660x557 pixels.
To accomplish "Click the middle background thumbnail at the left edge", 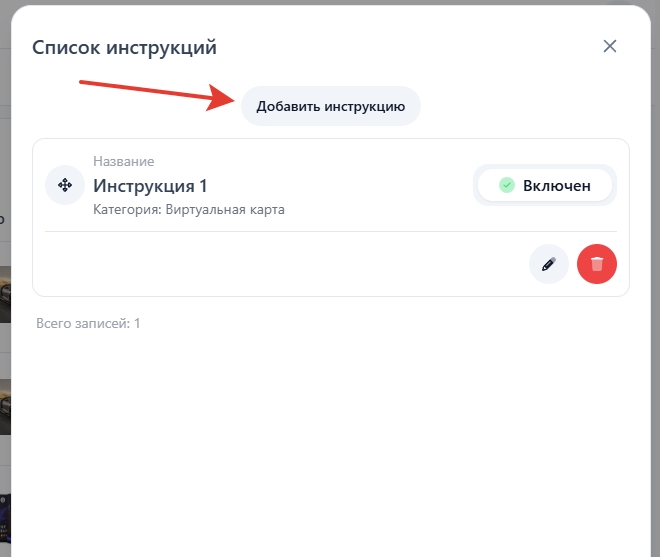I will point(4,406).
